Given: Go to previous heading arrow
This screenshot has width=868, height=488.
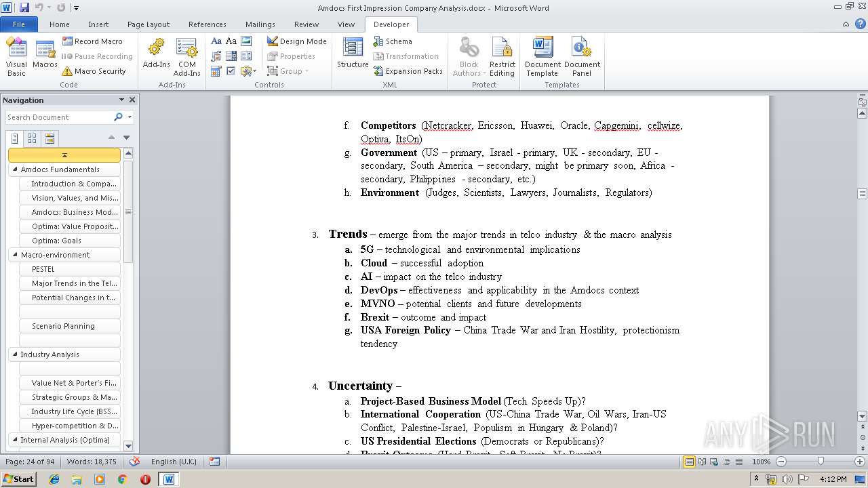Looking at the screenshot, I should [x=112, y=138].
